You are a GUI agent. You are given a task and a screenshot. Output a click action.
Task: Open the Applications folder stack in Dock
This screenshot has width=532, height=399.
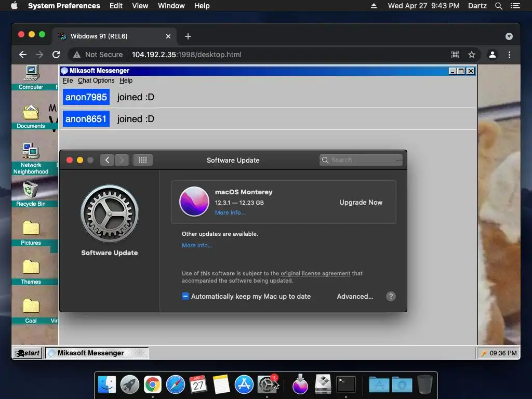379,385
